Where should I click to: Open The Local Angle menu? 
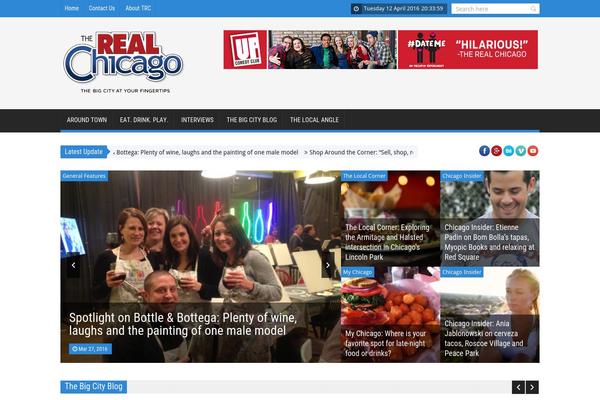(314, 120)
